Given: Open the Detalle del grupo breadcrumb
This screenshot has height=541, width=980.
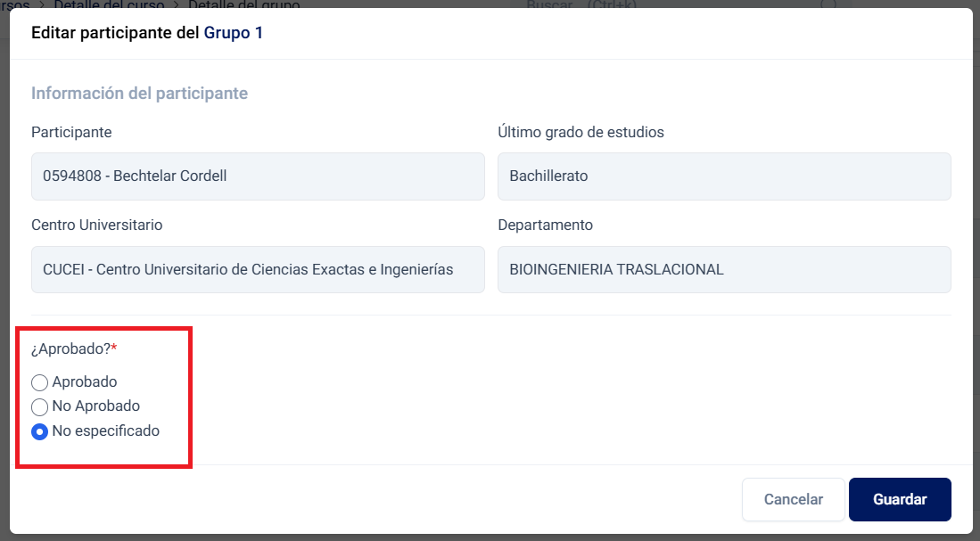Looking at the screenshot, I should pos(243,4).
